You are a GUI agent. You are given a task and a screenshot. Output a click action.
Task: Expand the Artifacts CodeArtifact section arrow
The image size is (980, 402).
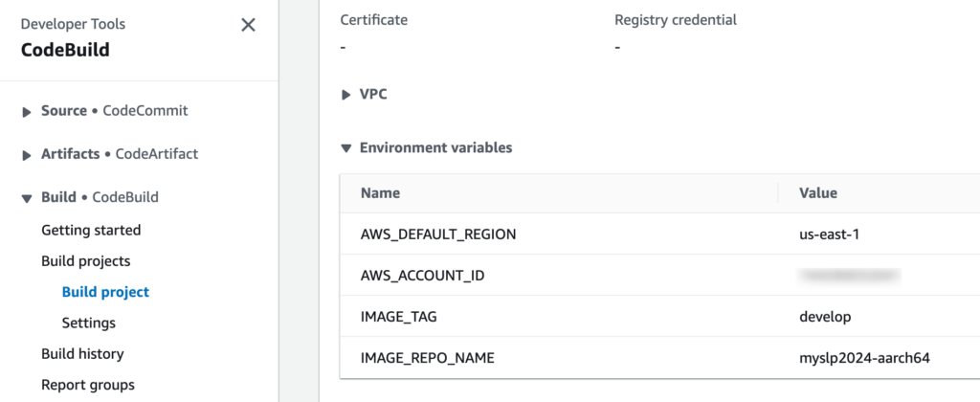(27, 154)
